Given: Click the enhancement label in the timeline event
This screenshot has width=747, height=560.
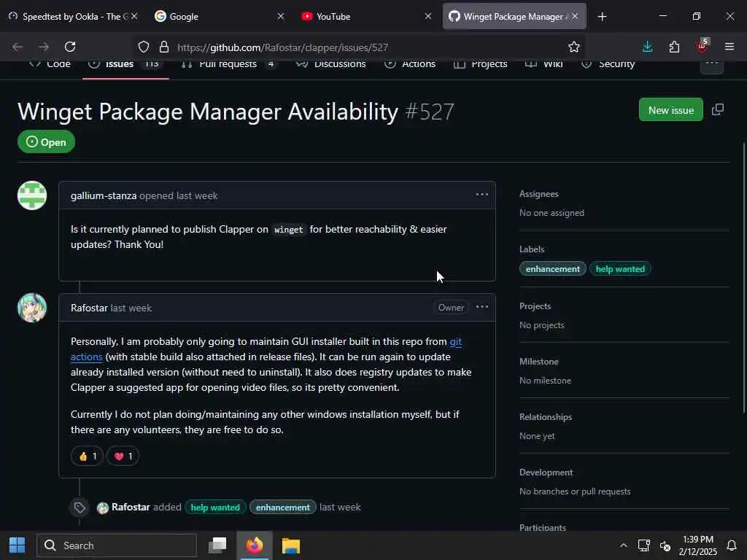Looking at the screenshot, I should (x=282, y=507).
